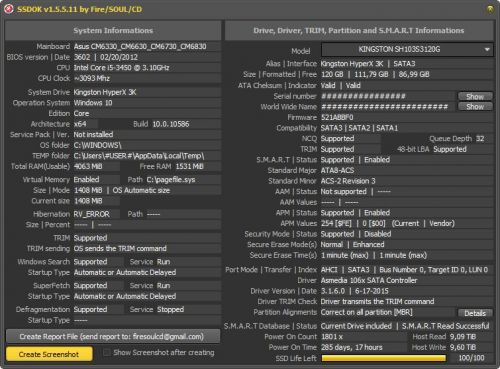Show the hidden Serial number
The image size is (500, 369).
pos(475,96)
